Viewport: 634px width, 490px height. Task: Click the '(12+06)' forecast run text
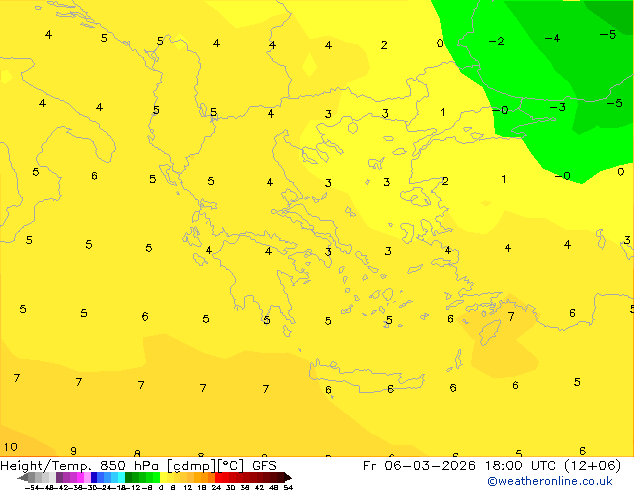(592, 466)
